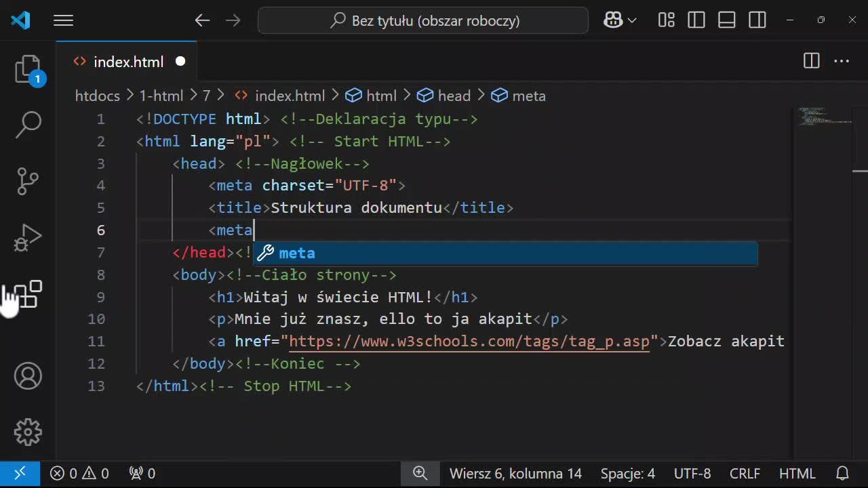
Task: Click the vertical scrollbar of editor
Action: click(860, 283)
